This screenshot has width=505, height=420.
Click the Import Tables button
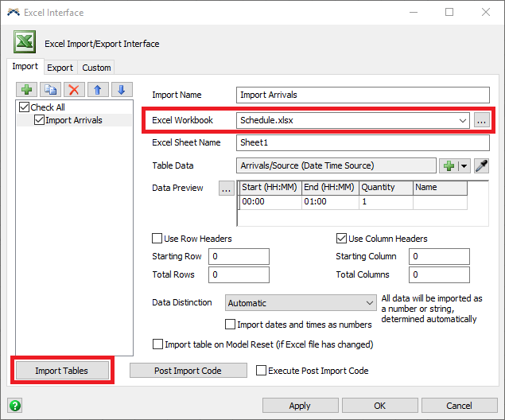[x=61, y=371]
